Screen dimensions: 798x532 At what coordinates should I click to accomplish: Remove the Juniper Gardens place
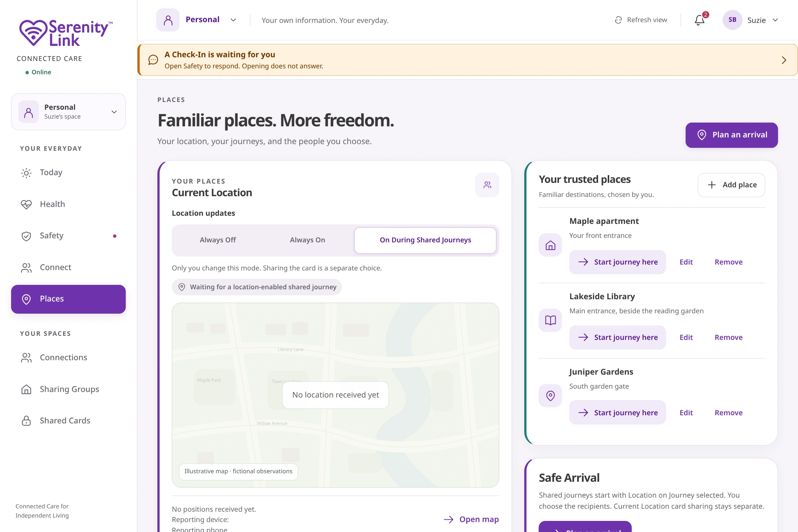click(x=729, y=413)
